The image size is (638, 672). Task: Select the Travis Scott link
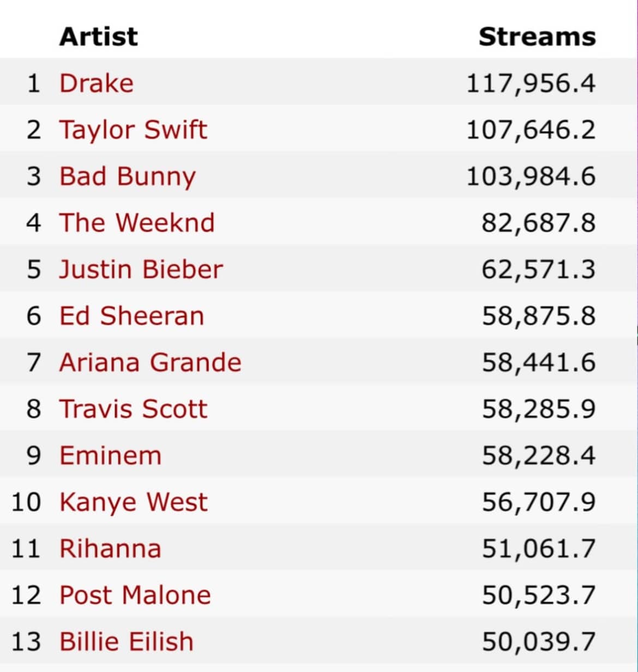point(133,409)
